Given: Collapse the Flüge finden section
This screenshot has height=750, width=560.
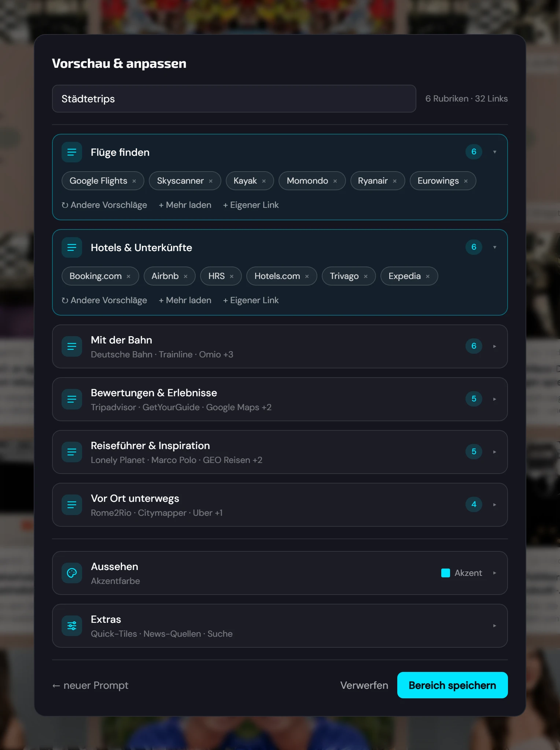Looking at the screenshot, I should tap(495, 152).
